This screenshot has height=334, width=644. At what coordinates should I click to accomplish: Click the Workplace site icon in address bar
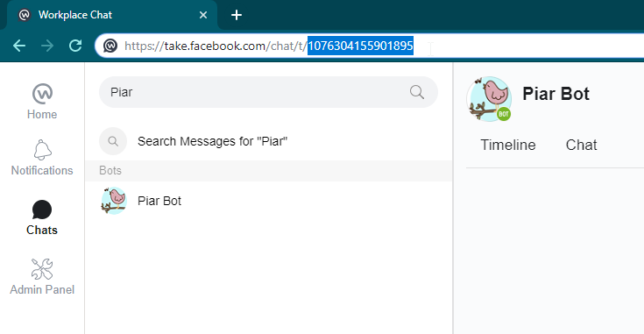(x=110, y=46)
